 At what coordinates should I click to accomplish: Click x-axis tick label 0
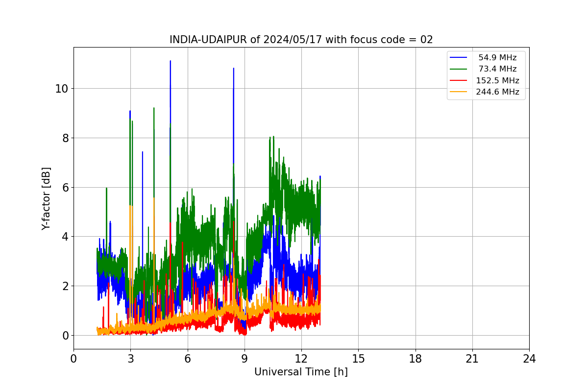coord(73,359)
